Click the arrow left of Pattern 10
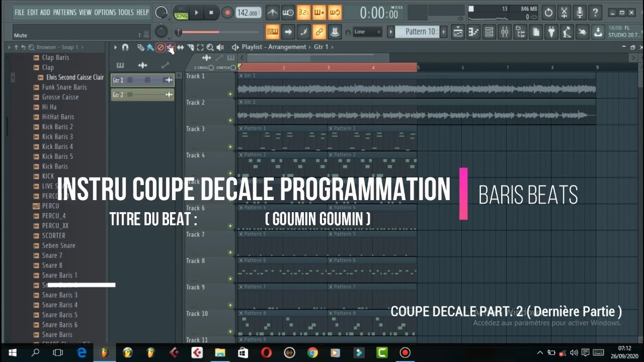 pyautogui.click(x=391, y=32)
